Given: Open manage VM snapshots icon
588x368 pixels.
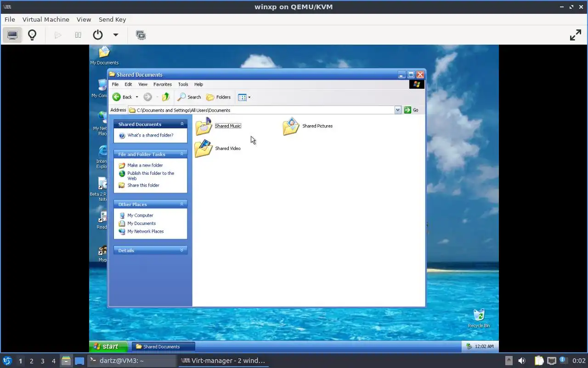Looking at the screenshot, I should coord(141,35).
